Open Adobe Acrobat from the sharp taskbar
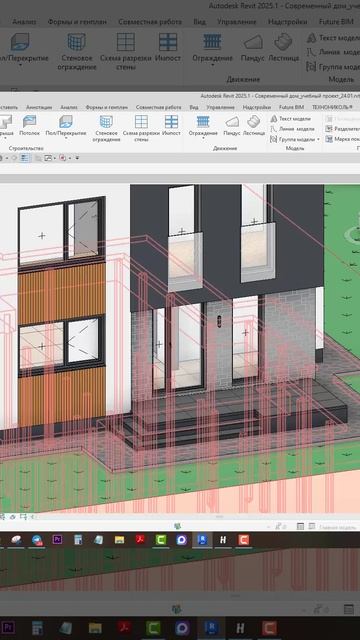360x640 pixels. click(140, 540)
